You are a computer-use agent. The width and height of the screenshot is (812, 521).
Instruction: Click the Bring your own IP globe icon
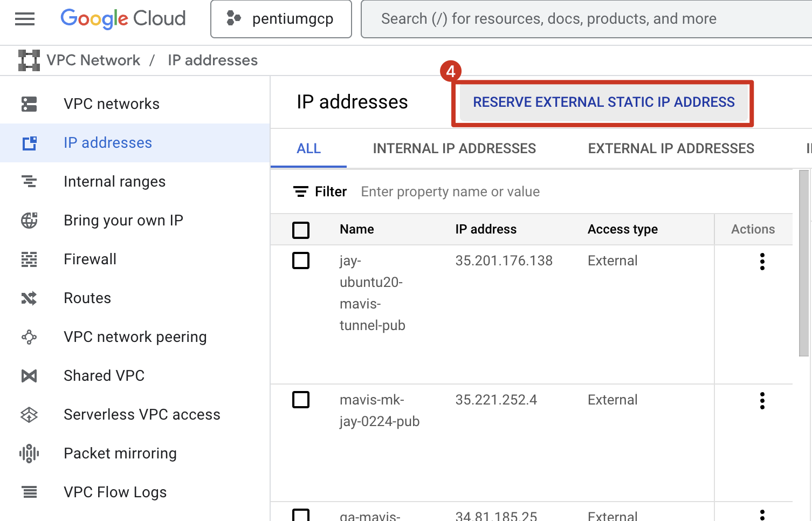[x=29, y=221]
